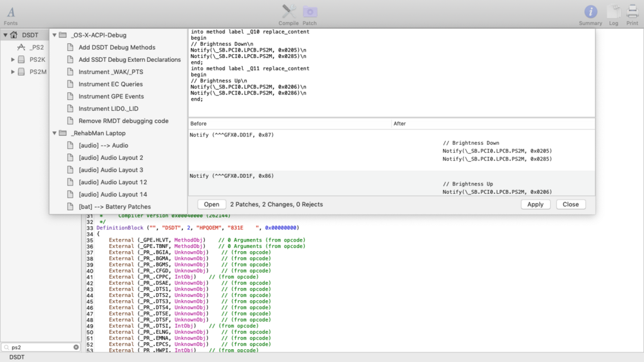
Task: Collapse the _RehabMan Laptop folder
Action: 54,133
